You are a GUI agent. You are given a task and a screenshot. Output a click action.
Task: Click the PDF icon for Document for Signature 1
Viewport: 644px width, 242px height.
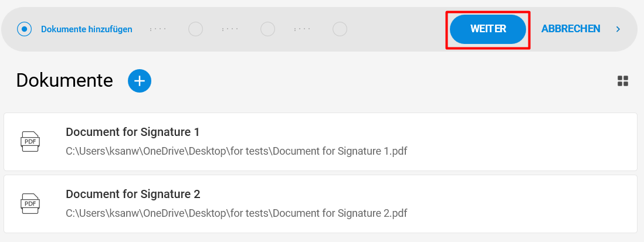click(x=30, y=142)
